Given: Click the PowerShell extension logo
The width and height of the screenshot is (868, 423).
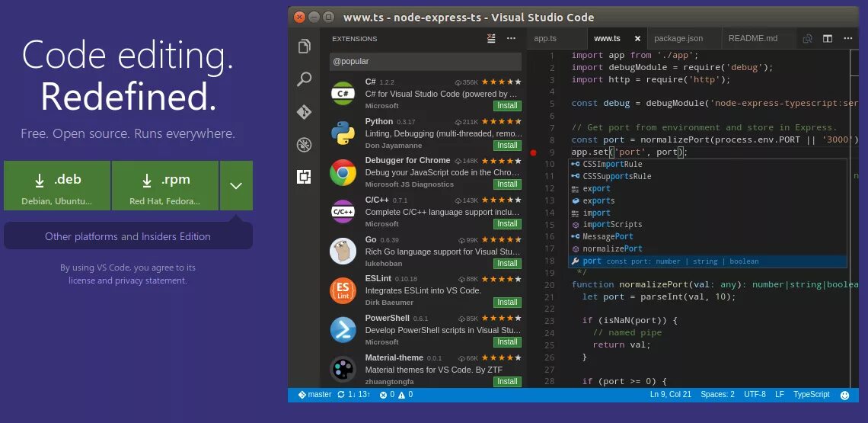Looking at the screenshot, I should [343, 330].
